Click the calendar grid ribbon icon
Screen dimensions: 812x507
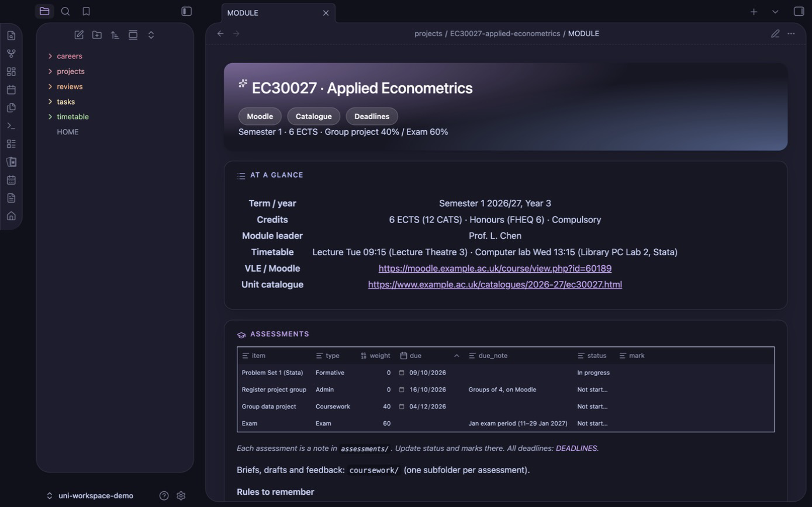[11, 180]
